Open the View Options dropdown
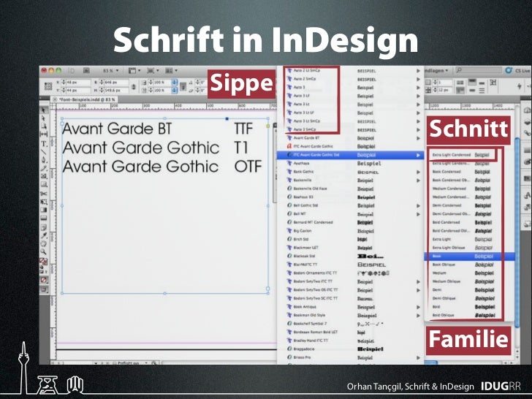 [134, 71]
